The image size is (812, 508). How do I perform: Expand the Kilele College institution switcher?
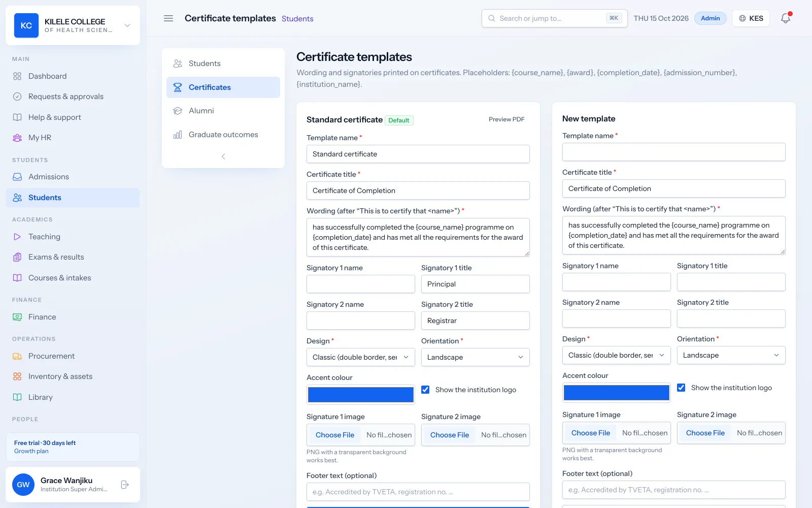pyautogui.click(x=127, y=25)
